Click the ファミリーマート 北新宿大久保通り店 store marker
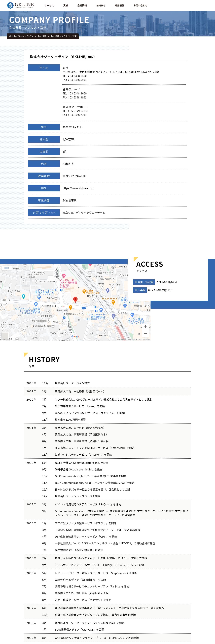 click(39, 297)
